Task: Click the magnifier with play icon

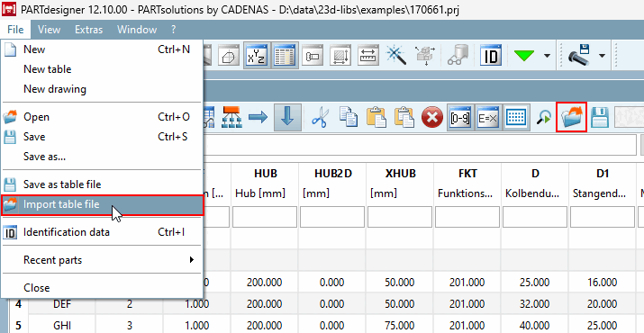Action: pyautogui.click(x=544, y=117)
